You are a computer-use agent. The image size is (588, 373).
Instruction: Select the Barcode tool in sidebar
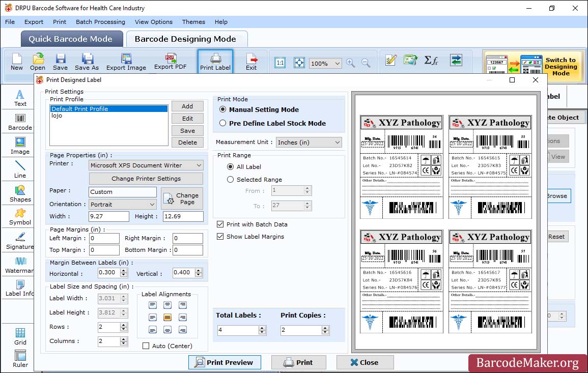coord(20,122)
